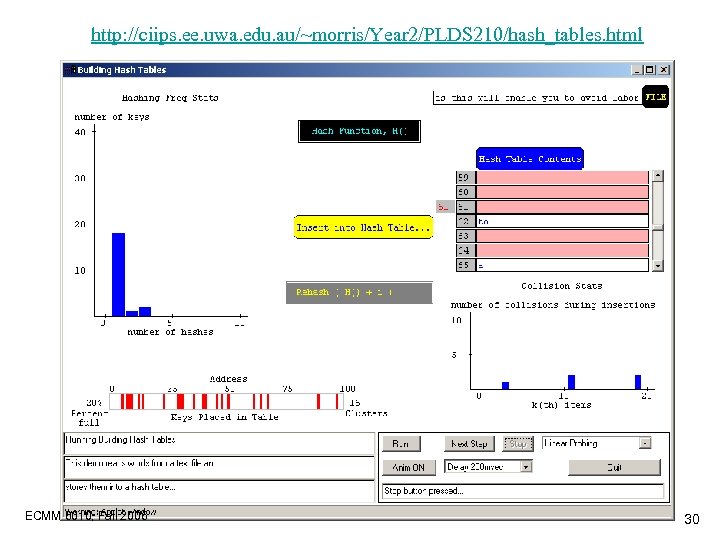
Task: Click the Hash Table Contents header
Action: [530, 159]
